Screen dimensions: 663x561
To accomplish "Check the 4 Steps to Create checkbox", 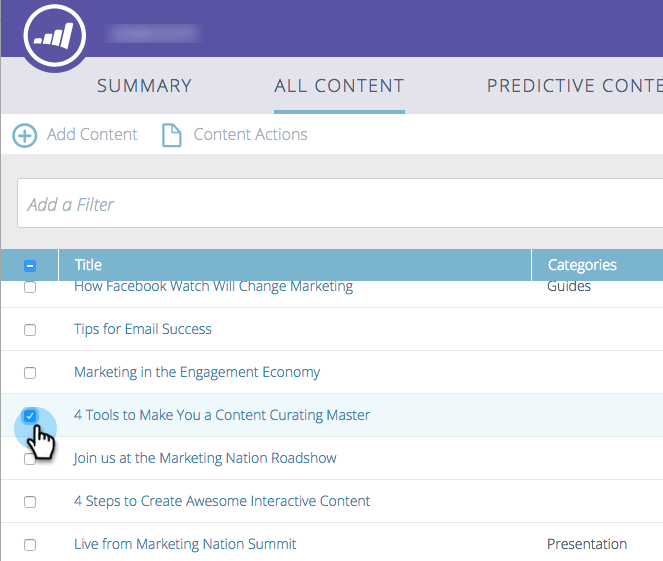I will click(x=30, y=502).
